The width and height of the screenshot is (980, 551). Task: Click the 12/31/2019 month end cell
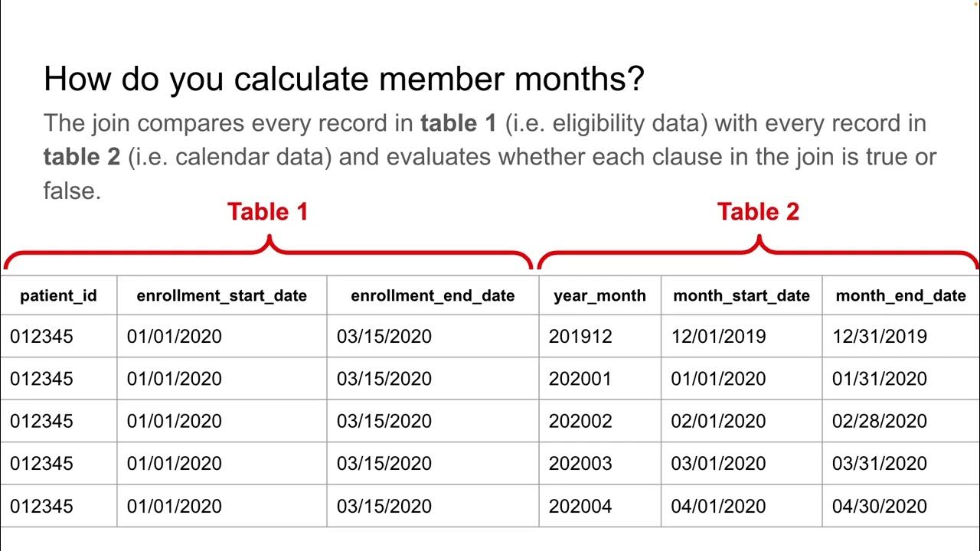pos(879,337)
